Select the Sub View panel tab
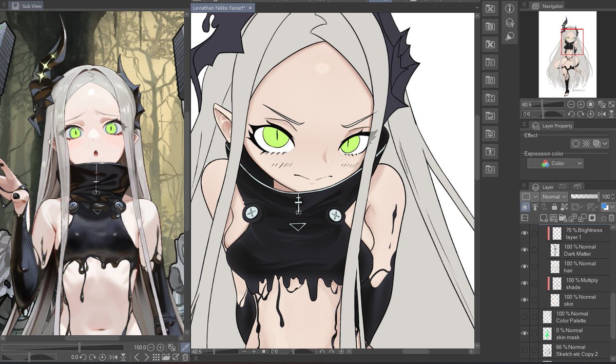This screenshot has height=364, width=616. tap(27, 6)
